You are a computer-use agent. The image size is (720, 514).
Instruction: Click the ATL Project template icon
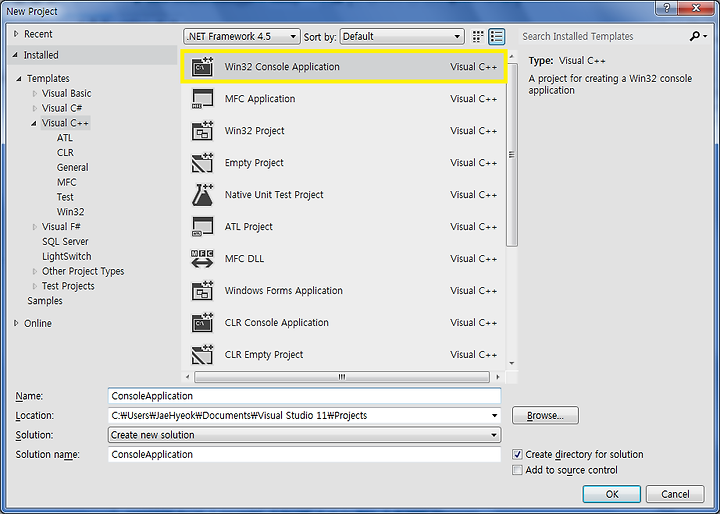[202, 226]
